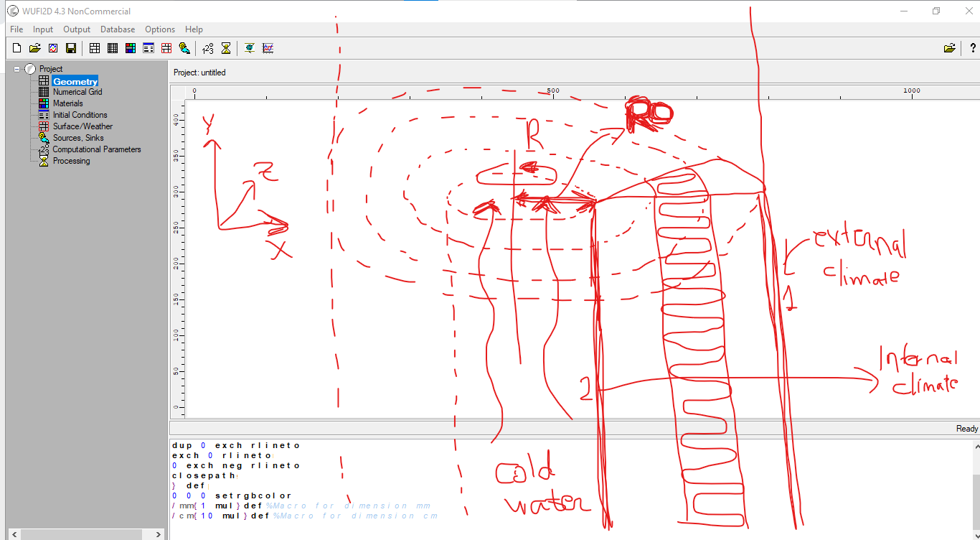Create a new project with the blank page icon
The width and height of the screenshot is (980, 540).
(x=16, y=48)
